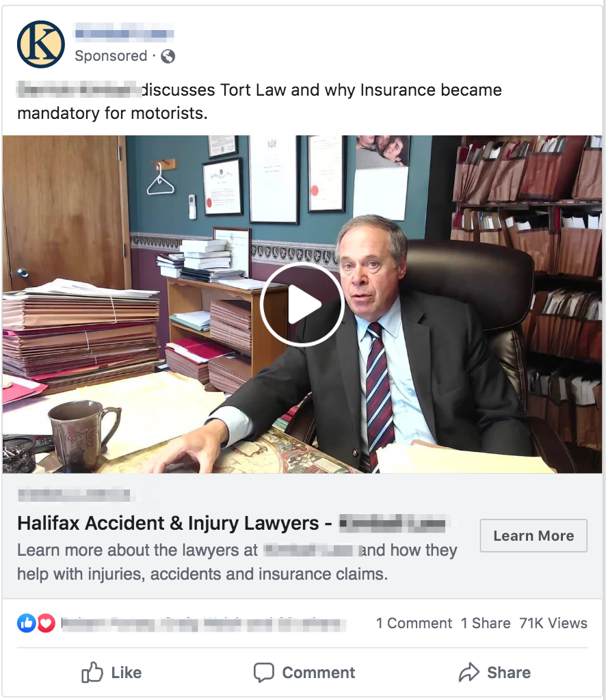Play the sponsored video
This screenshot has width=606, height=700.
[x=302, y=304]
